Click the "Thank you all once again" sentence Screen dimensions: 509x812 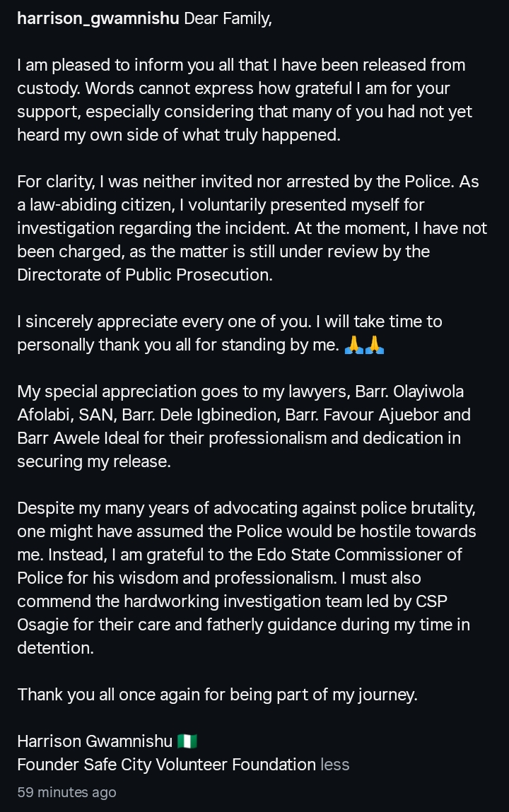217,695
